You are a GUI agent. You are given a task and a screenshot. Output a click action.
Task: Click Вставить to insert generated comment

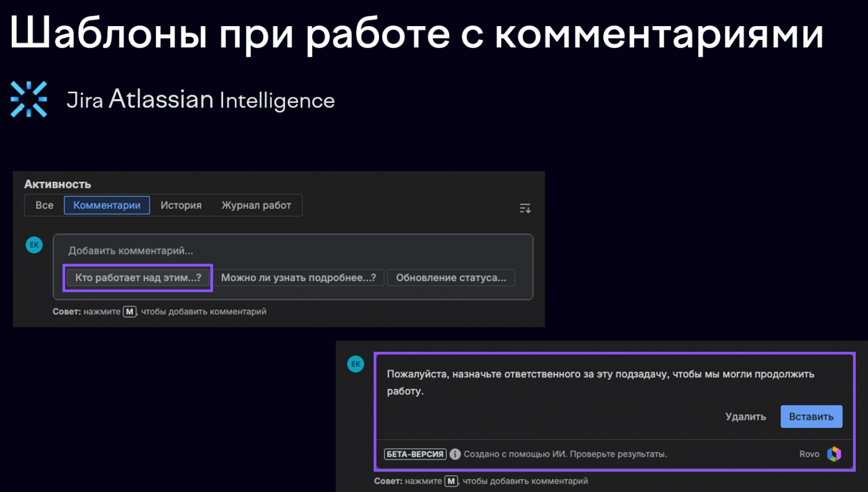811,416
